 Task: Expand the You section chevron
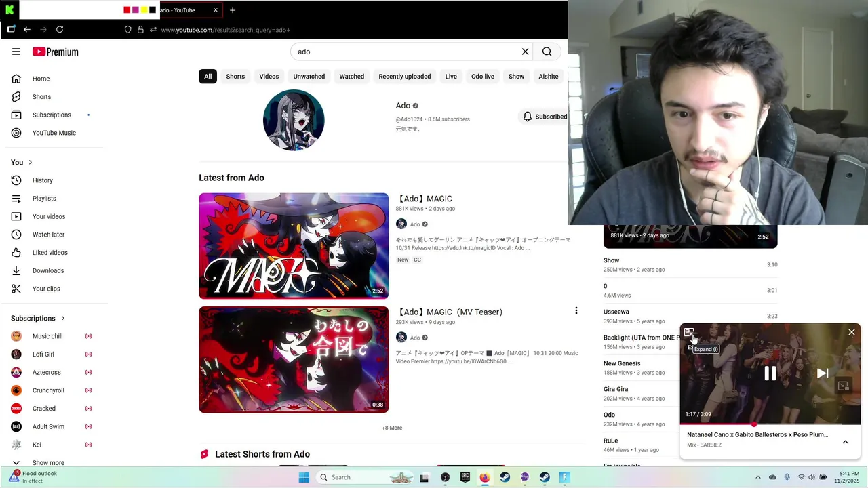tap(30, 163)
